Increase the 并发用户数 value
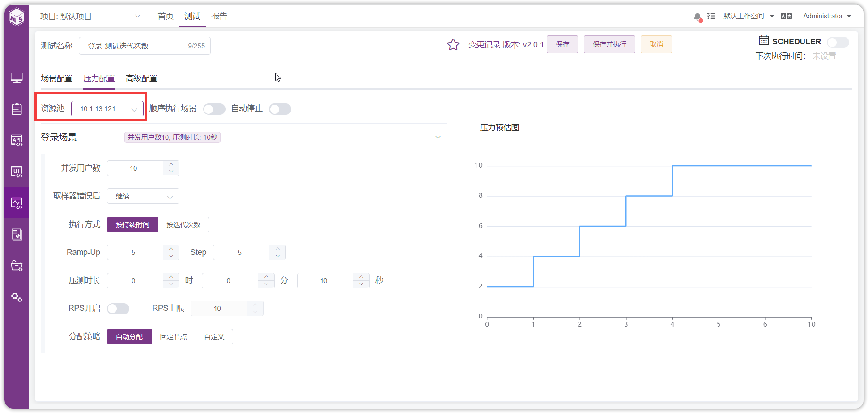Image resolution: width=868 pixels, height=413 pixels. (x=171, y=164)
